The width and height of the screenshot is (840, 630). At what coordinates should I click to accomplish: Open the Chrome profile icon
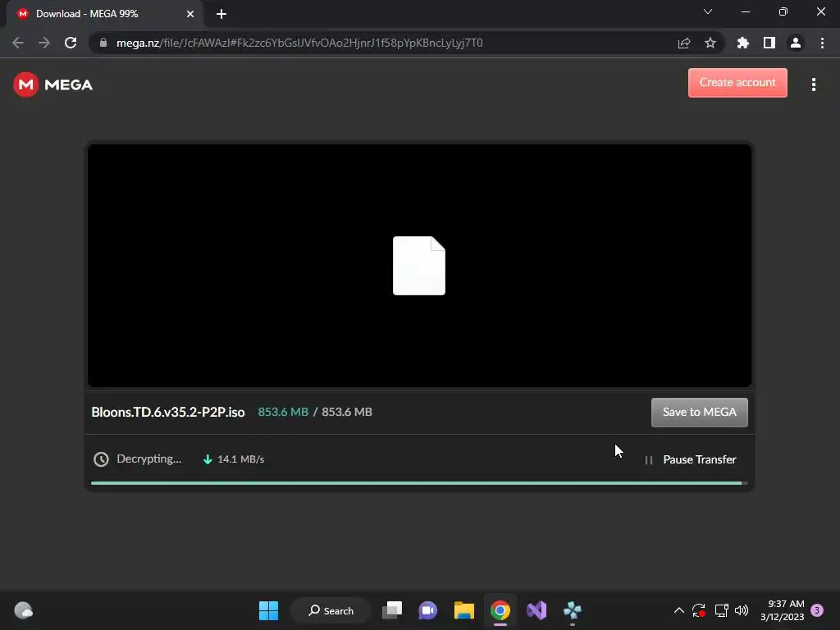796,43
